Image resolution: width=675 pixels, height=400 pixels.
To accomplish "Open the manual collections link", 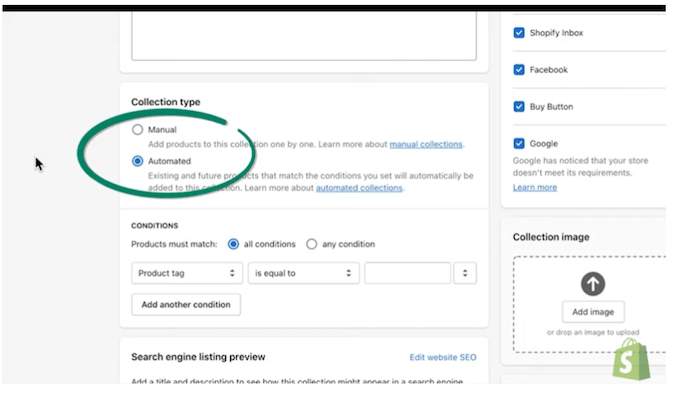I will pyautogui.click(x=426, y=145).
